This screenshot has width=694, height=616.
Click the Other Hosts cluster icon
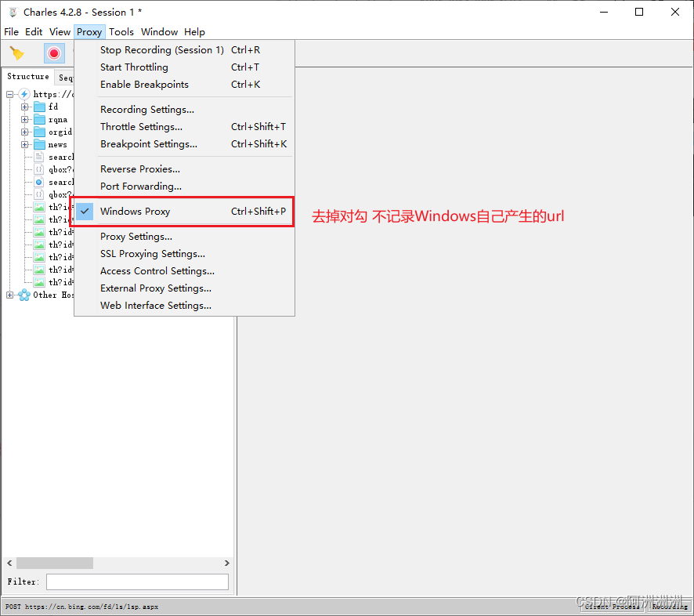tap(24, 295)
